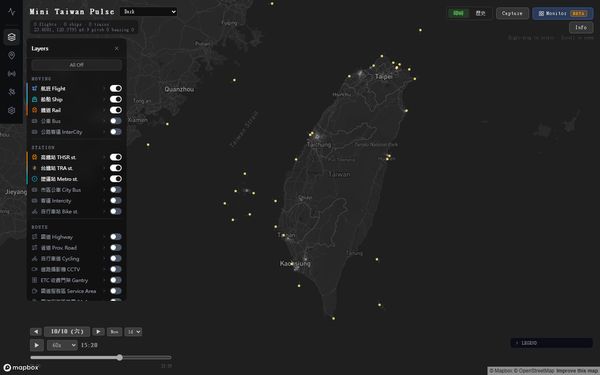Click the Cycling route icon
The image size is (600, 375).
click(x=34, y=259)
